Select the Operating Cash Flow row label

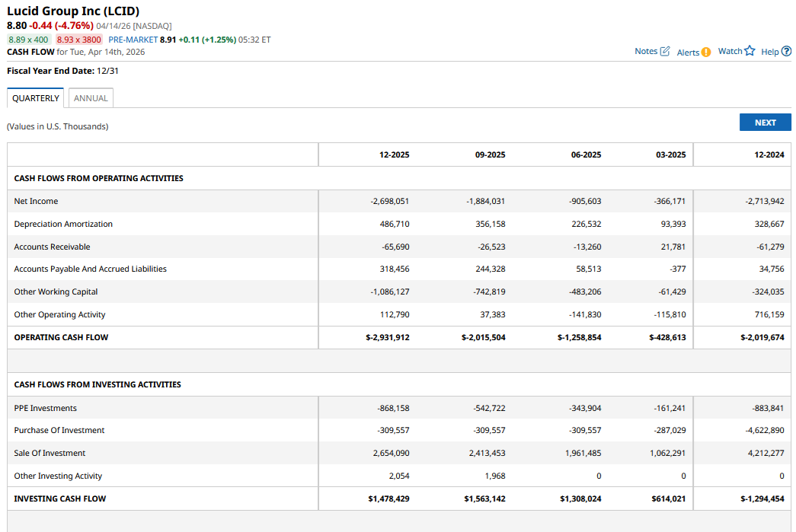[61, 337]
